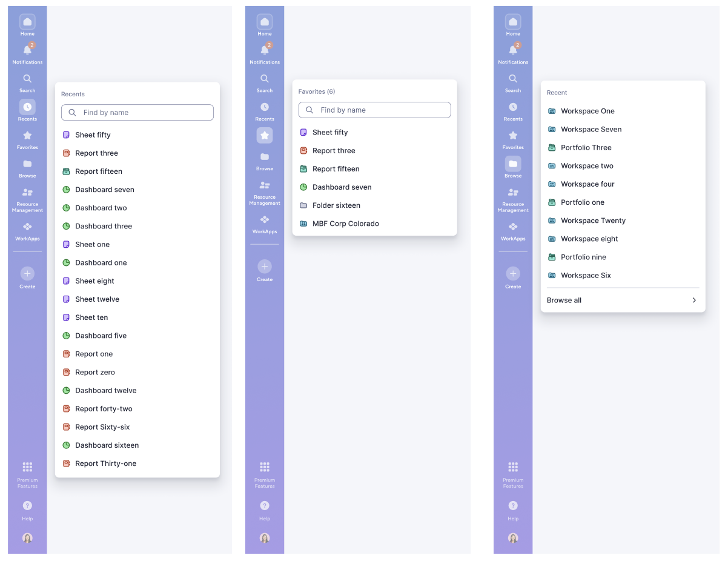Click the Home icon in the sidebar
Viewport: 728px width, 561px height.
(27, 20)
